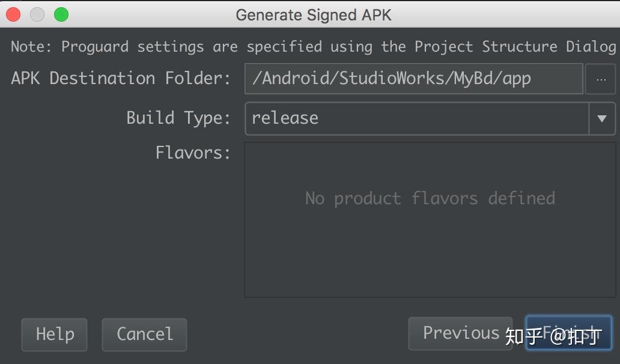Click the Generate Signed APK dialog title

314,14
